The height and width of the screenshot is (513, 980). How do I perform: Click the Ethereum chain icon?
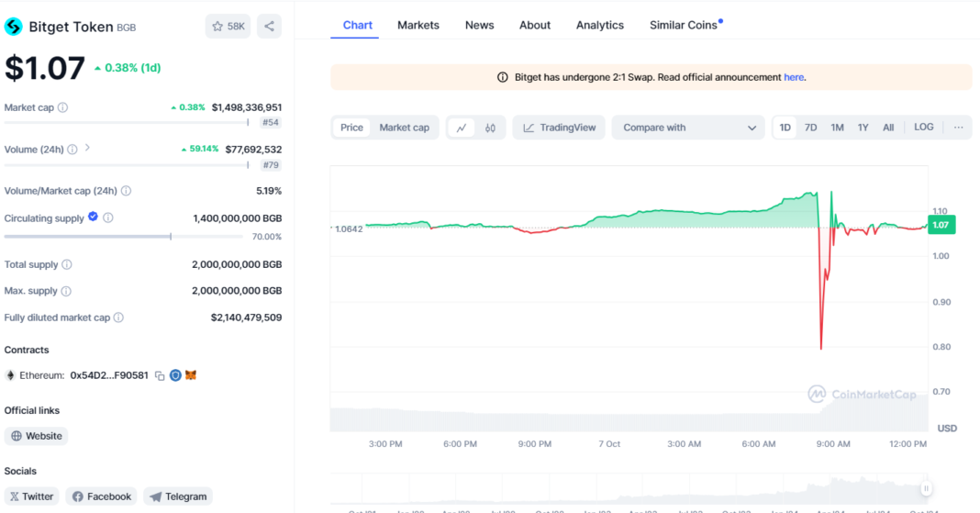pos(10,375)
